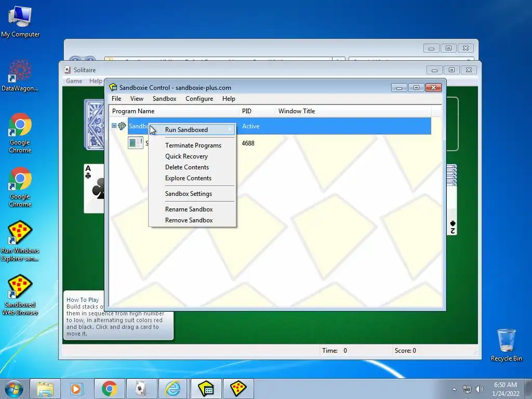Open My Computer desktop icon
The height and width of the screenshot is (399, 532).
(20, 21)
